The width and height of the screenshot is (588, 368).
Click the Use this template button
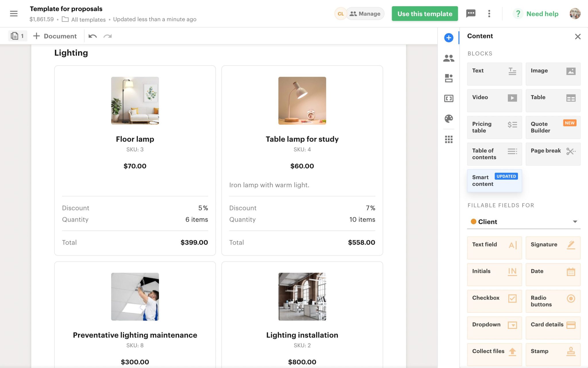tap(425, 14)
